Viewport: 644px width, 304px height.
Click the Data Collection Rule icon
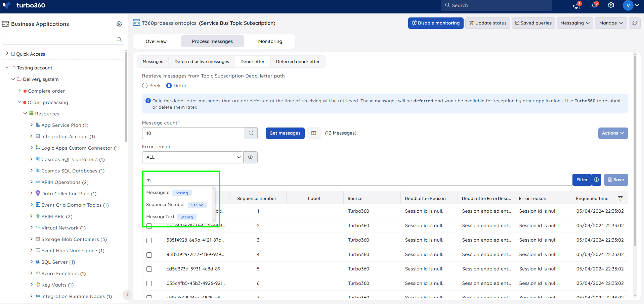(38, 193)
